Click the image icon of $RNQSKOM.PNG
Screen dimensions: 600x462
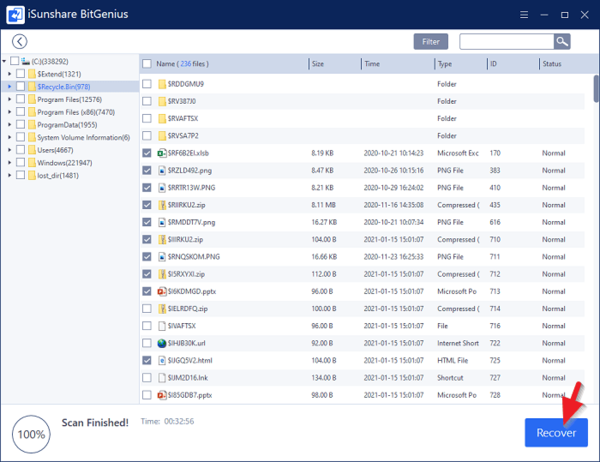coord(162,256)
